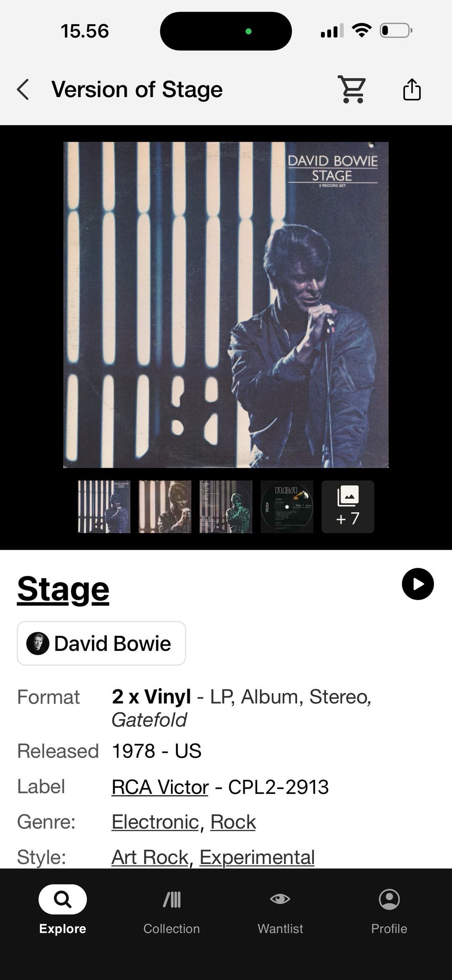Tap the share icon
The height and width of the screenshot is (980, 452).
click(412, 89)
